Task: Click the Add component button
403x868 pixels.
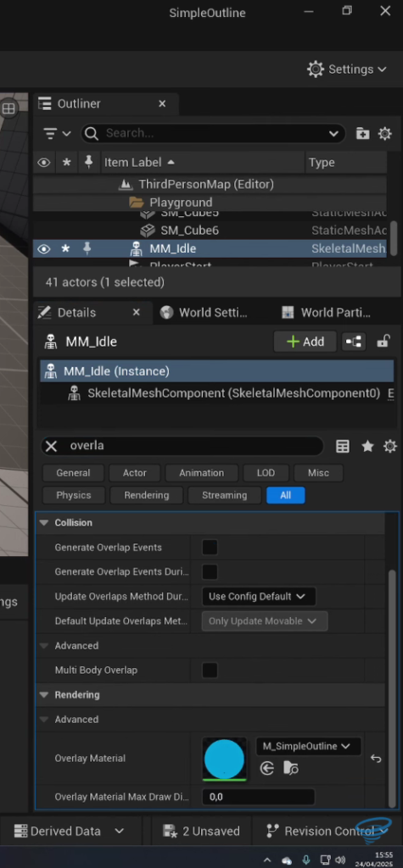Action: [305, 342]
